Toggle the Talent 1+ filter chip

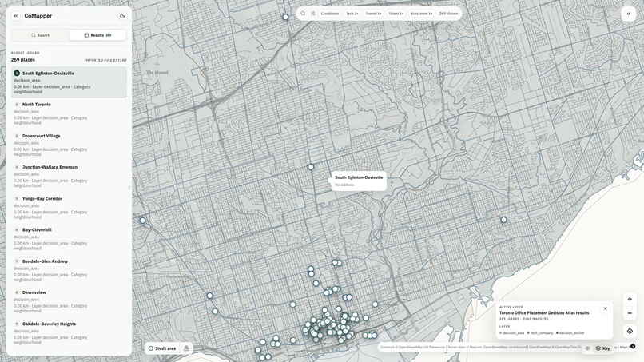click(x=396, y=14)
